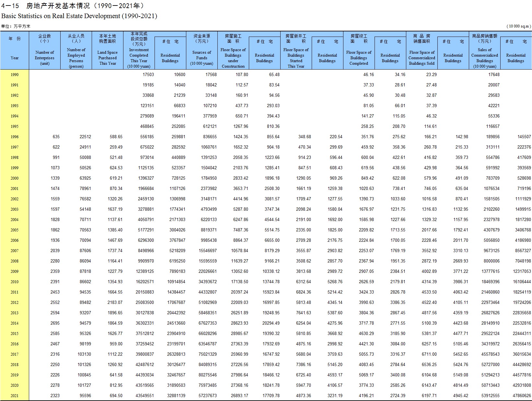This screenshot has width=532, height=401.
Task: Click value 47860626 in 2021 row
Action: [x=522, y=395]
